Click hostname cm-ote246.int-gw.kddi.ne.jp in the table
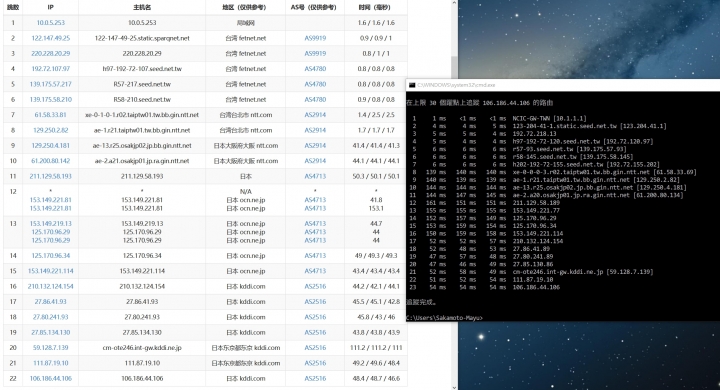 (142, 348)
